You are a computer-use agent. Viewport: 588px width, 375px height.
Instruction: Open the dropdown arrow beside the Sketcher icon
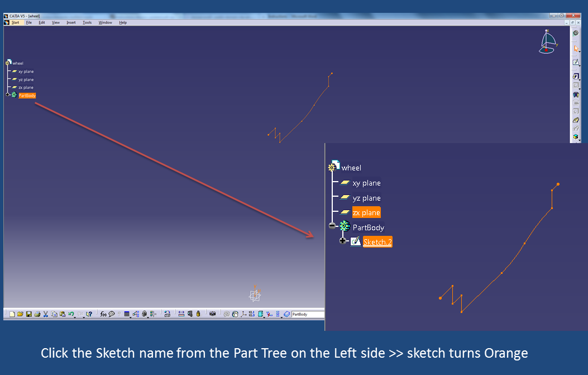pyautogui.click(x=580, y=67)
